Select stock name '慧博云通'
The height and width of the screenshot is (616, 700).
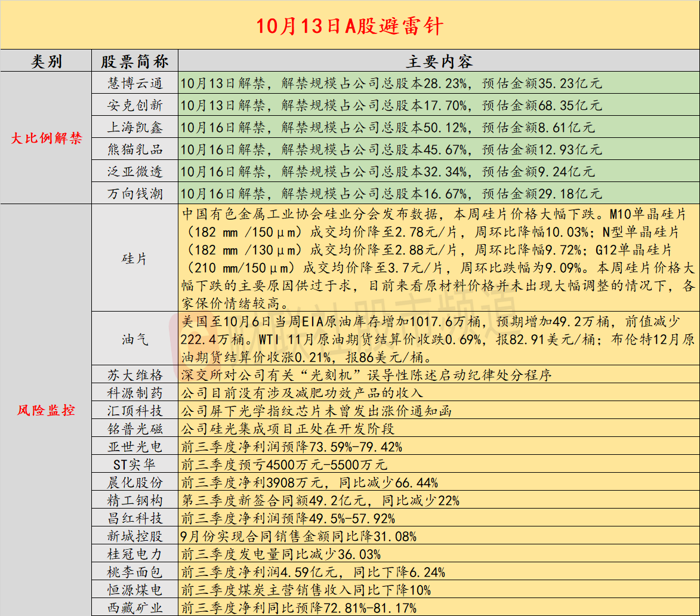click(x=135, y=83)
